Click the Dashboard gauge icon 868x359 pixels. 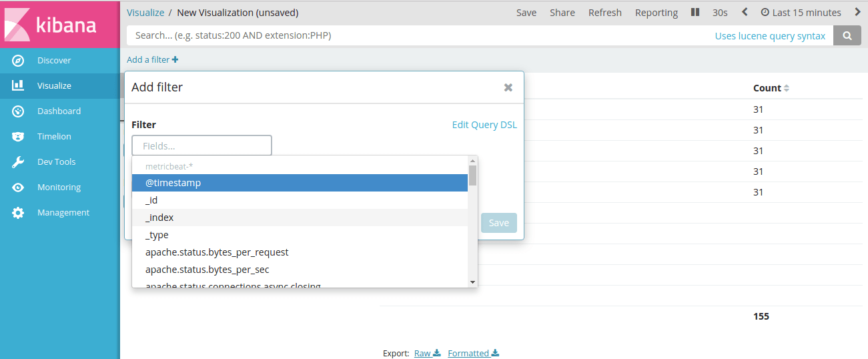[18, 111]
